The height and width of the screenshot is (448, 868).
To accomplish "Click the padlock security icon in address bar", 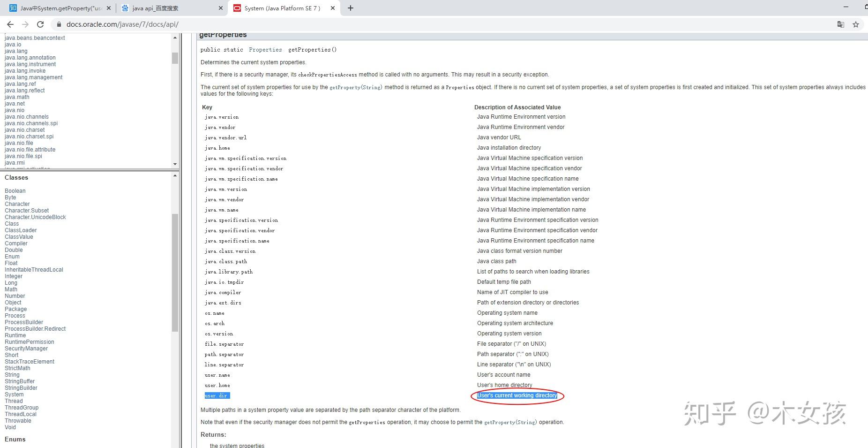I will coord(59,24).
